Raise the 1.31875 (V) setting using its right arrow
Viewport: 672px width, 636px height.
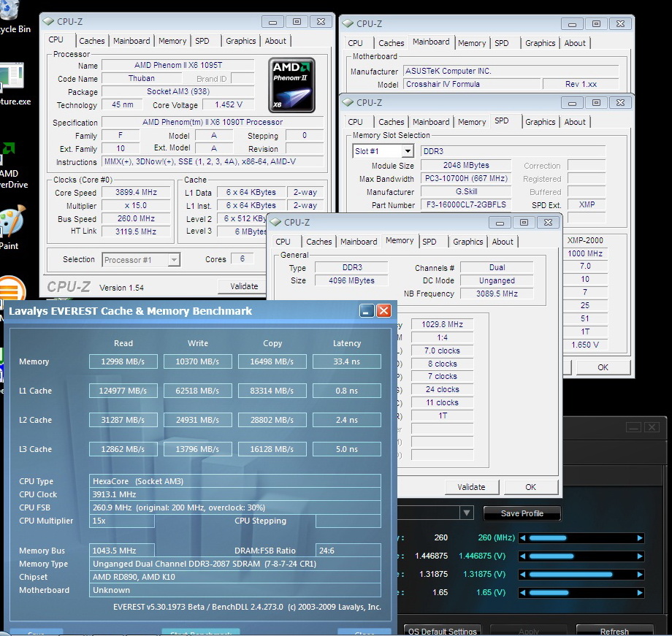coord(640,574)
